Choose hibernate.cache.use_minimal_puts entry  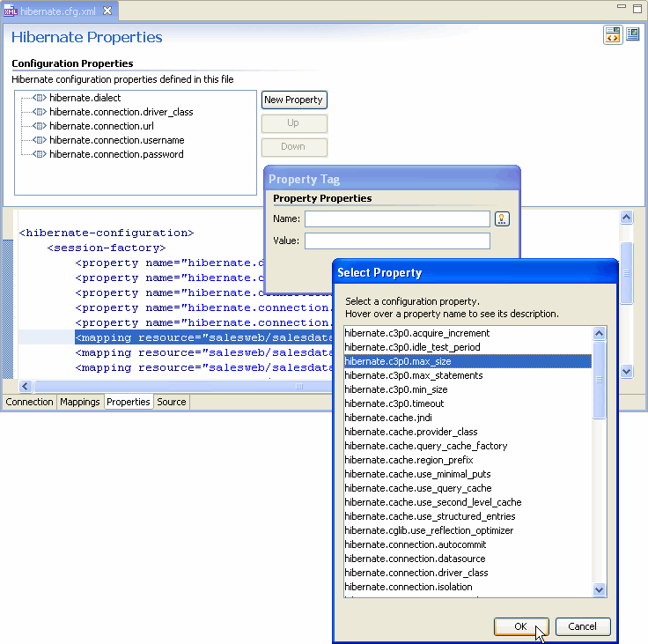pos(468,474)
